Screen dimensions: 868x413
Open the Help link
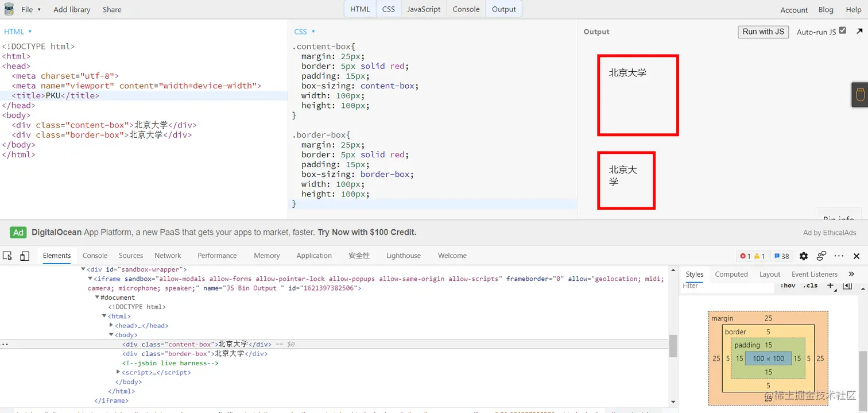(x=854, y=10)
